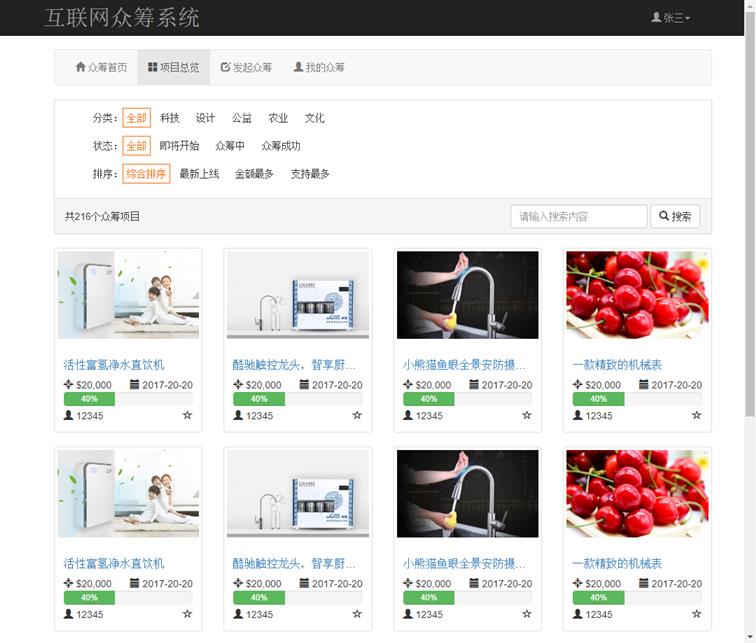Star the top-row 一款精致的机械表 card
This screenshot has width=756, height=643.
coord(696,415)
